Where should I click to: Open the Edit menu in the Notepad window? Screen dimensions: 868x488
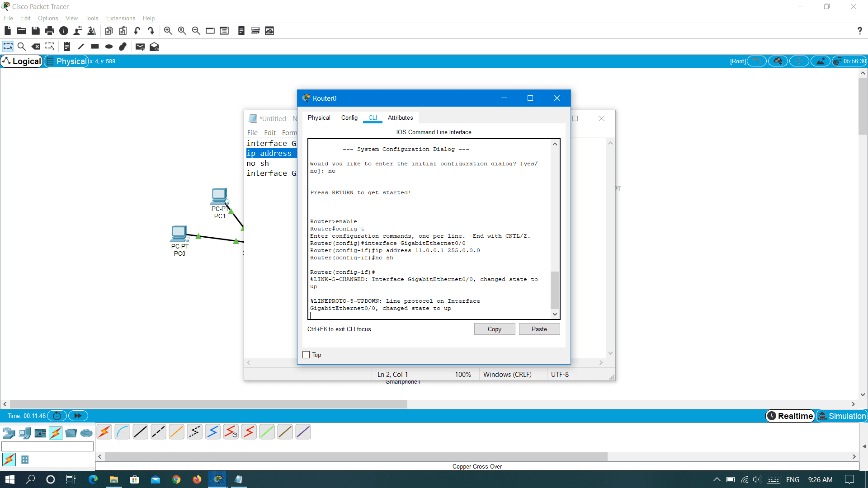coord(270,132)
